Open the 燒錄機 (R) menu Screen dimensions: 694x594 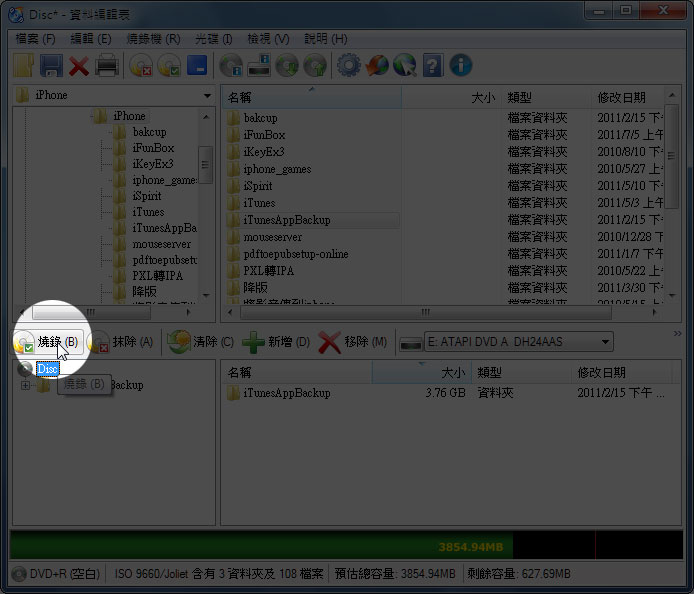154,39
